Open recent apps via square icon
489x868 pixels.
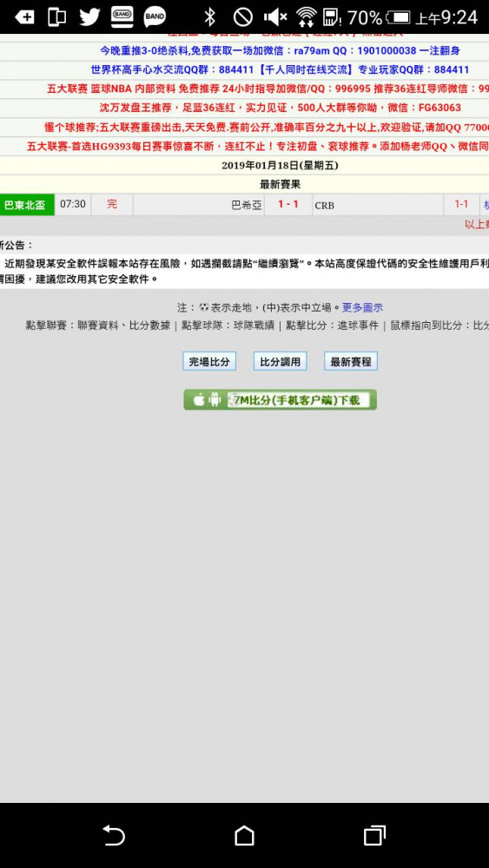(374, 835)
